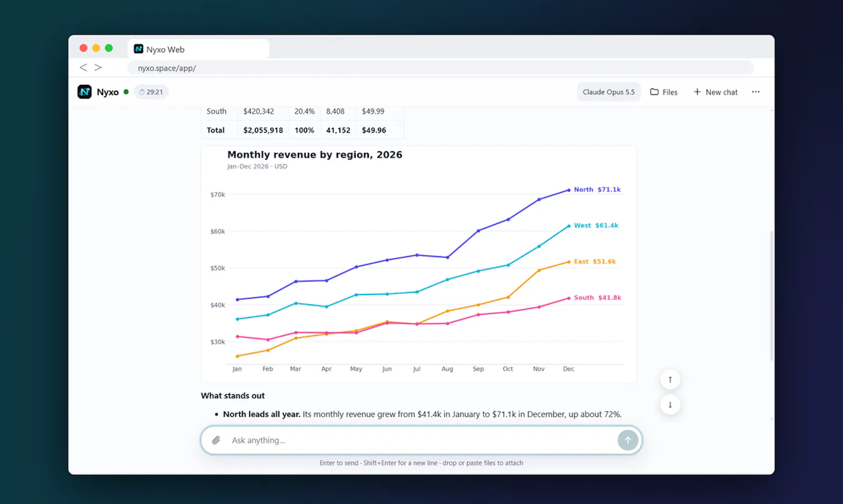Click the scroll down arrow button

tap(670, 404)
